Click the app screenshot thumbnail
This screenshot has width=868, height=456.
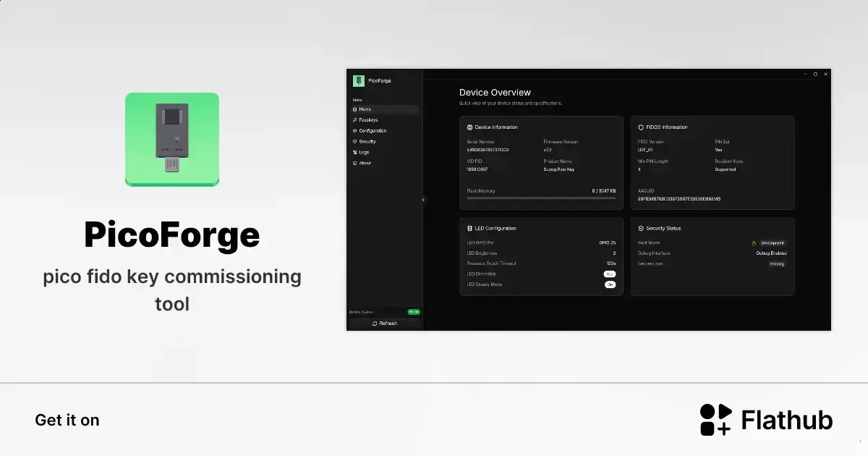(x=589, y=200)
